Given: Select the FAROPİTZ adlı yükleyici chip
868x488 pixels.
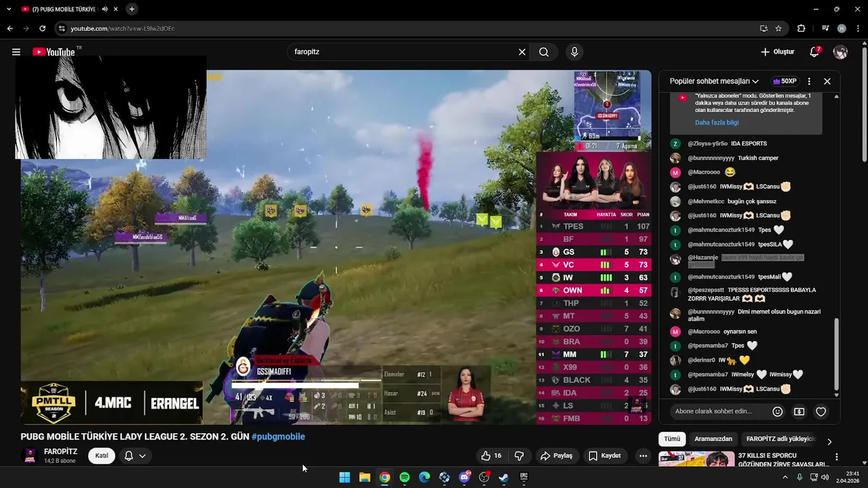Looking at the screenshot, I should (x=780, y=439).
